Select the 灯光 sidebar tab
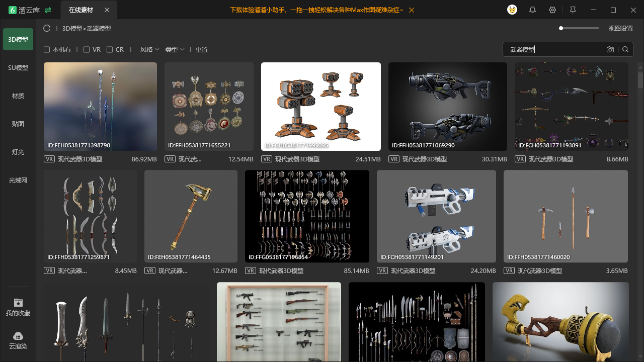644x362 pixels. [x=18, y=152]
